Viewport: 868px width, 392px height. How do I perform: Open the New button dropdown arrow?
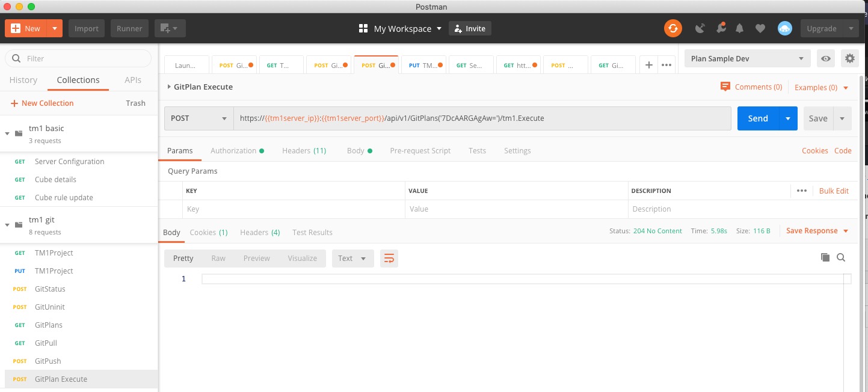pos(54,28)
